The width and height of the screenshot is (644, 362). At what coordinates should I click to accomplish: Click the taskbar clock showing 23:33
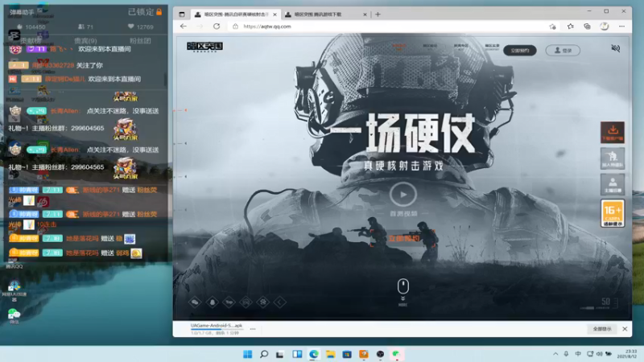[628, 354]
